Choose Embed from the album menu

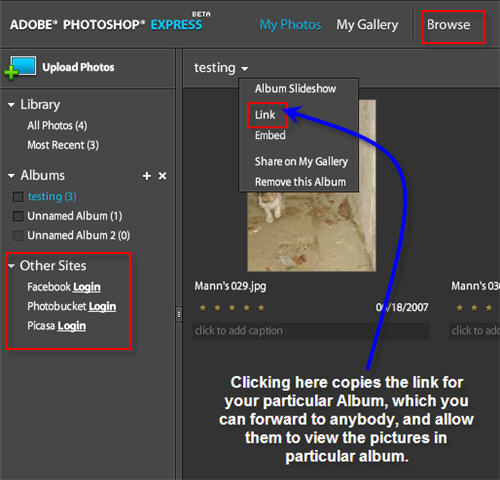pyautogui.click(x=270, y=135)
